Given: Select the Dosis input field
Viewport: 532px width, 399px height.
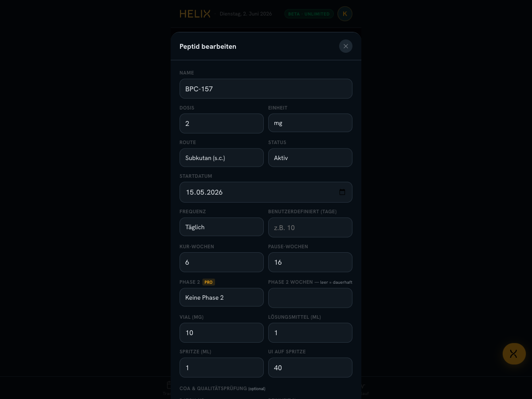Looking at the screenshot, I should pos(222,123).
